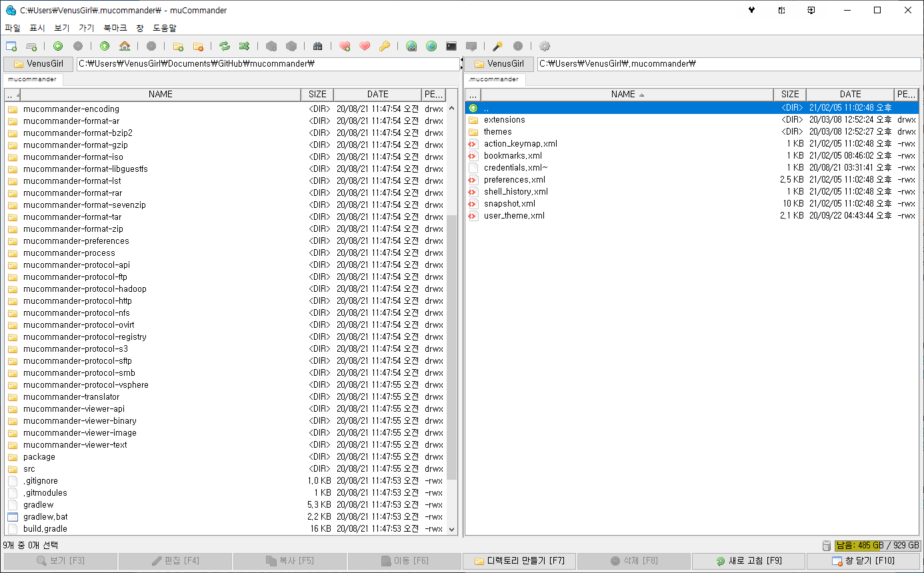Open the 가기 menu
This screenshot has height=573, width=924.
pyautogui.click(x=87, y=28)
